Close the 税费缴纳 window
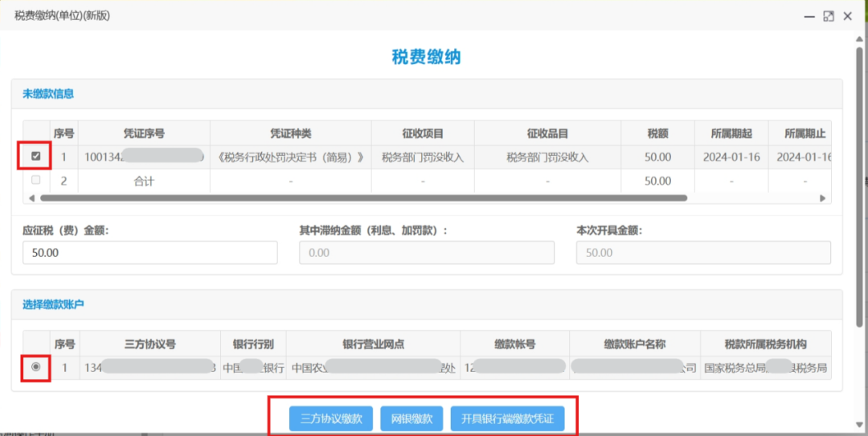 tap(847, 16)
